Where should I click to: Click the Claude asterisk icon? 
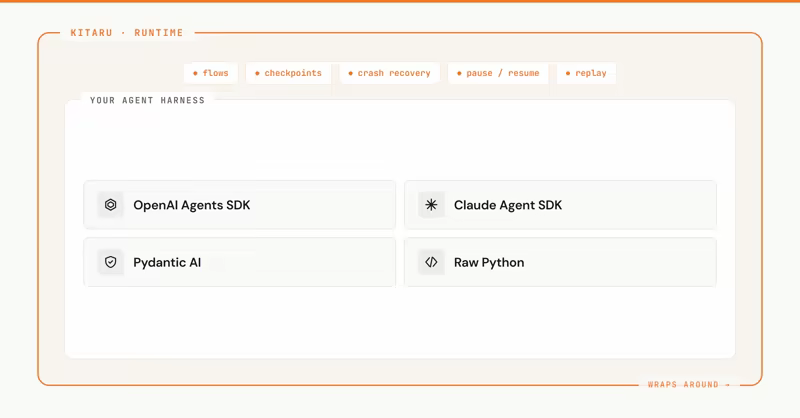(431, 205)
